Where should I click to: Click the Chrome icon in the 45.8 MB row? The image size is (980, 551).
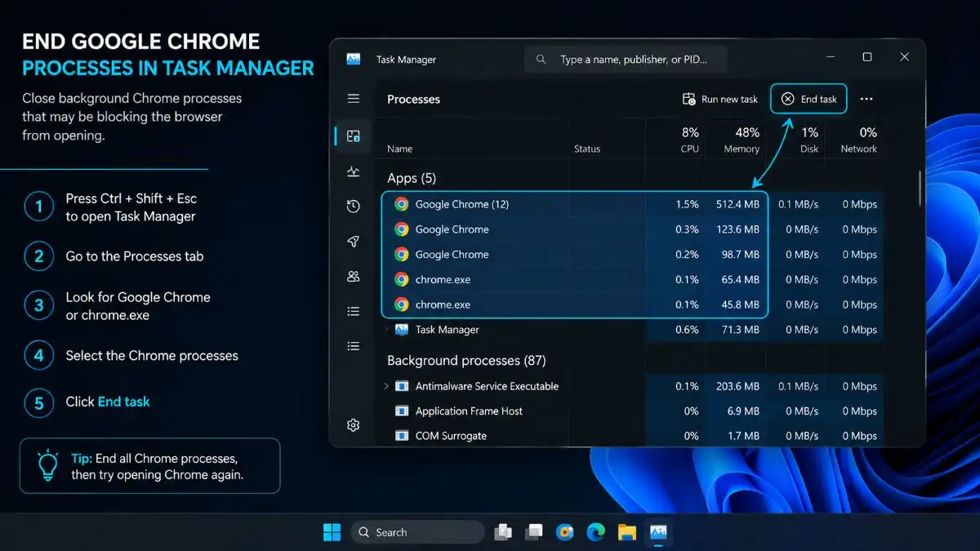click(x=401, y=304)
